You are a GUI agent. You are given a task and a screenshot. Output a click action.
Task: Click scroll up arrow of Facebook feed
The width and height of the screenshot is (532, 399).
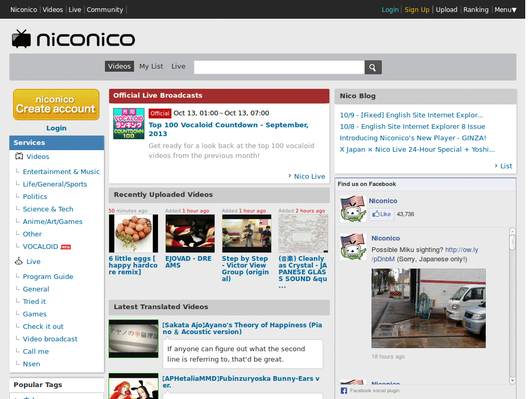coord(512,231)
